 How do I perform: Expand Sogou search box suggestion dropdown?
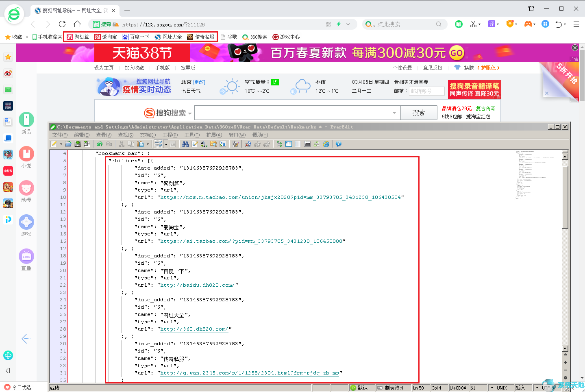click(394, 113)
